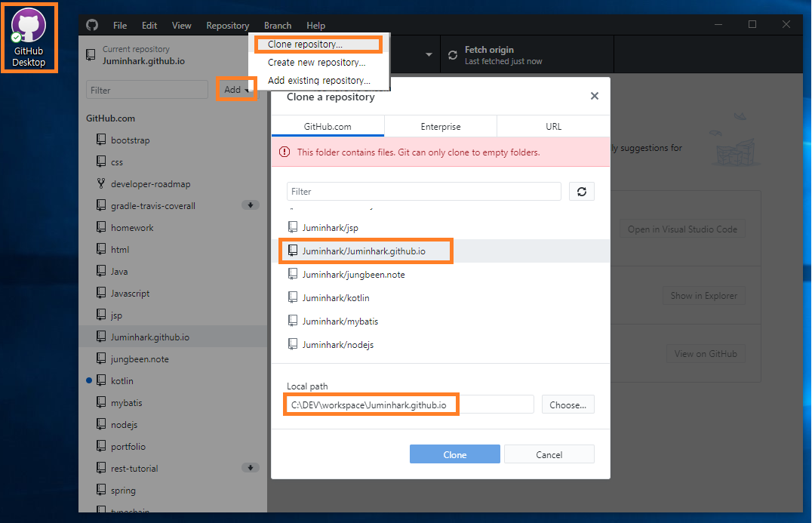The image size is (812, 523).
Task: Focus the sidebar repository Filter field
Action: 147,90
